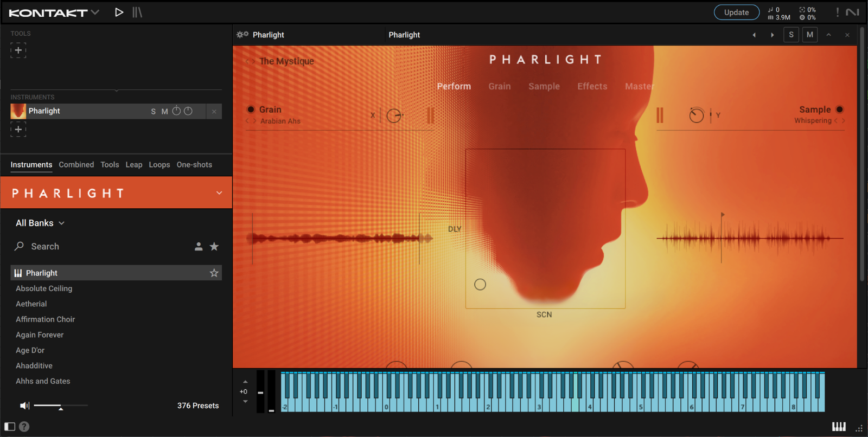Favorite the Pharlight preset with star
Screen dimensions: 868x437
click(x=214, y=273)
